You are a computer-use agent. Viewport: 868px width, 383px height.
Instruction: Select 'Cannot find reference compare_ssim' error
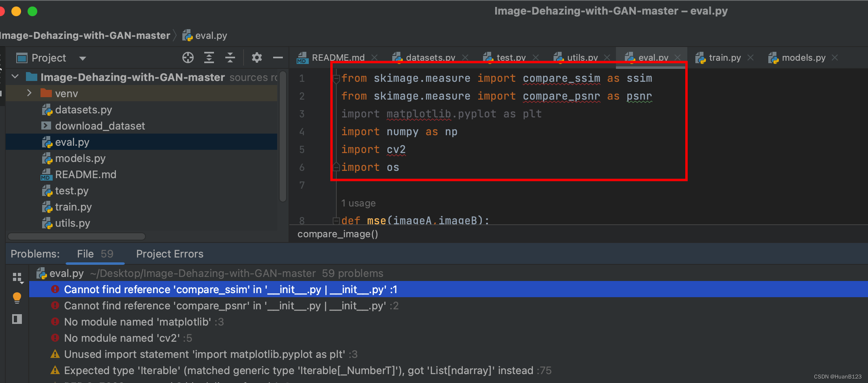[x=448, y=289]
